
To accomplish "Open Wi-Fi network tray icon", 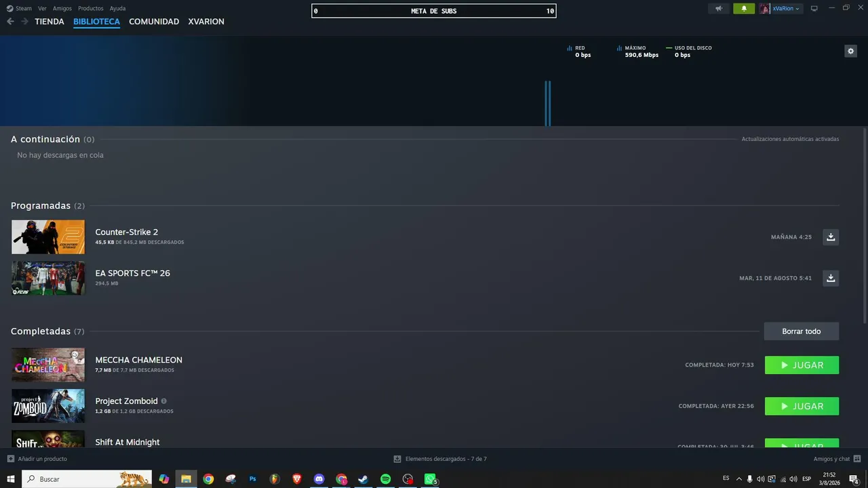I will click(783, 479).
